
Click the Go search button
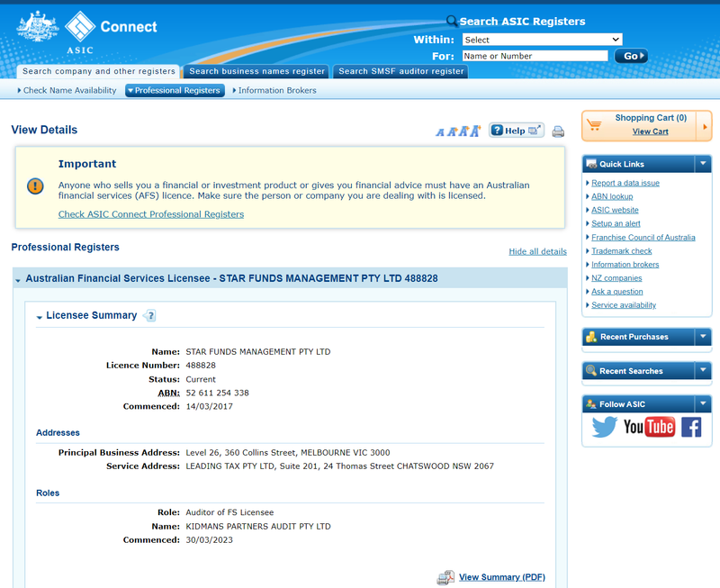click(632, 56)
